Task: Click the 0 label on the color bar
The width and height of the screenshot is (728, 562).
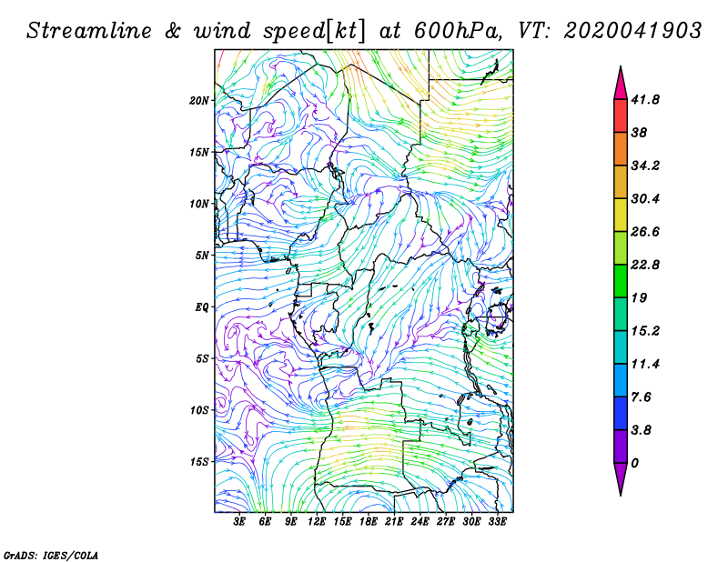Action: [635, 463]
